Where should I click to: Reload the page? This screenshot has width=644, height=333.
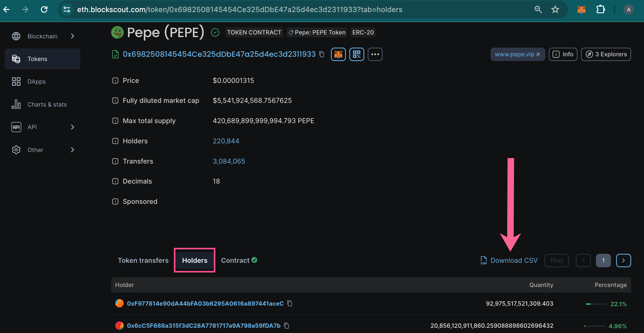(44, 10)
